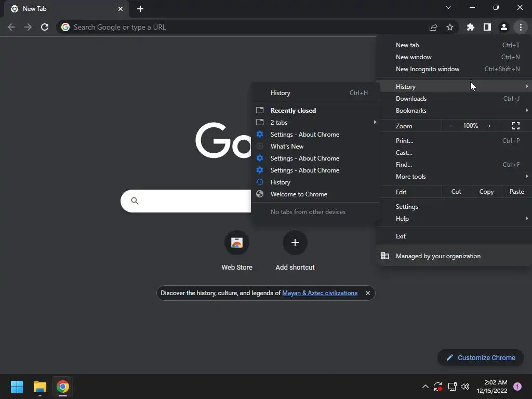Expand the 2 tabs recently closed group
Screen dimensions: 532x399
pyautogui.click(x=315, y=123)
